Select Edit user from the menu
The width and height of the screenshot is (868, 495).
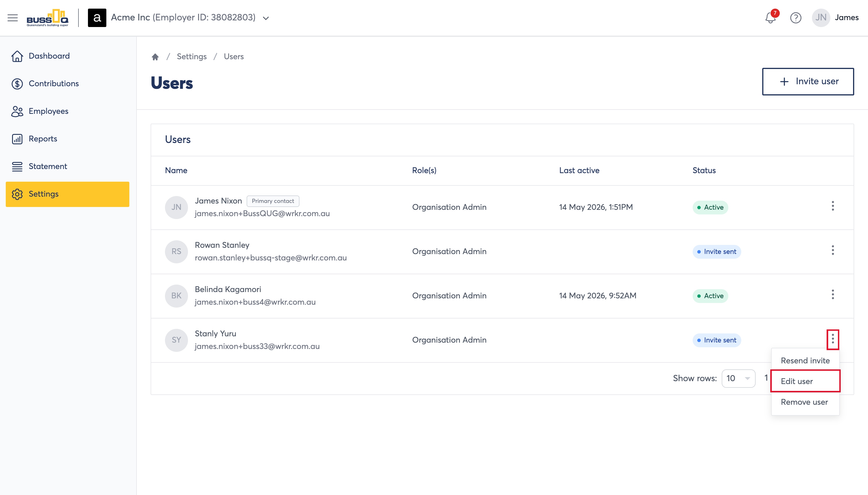[x=805, y=381]
